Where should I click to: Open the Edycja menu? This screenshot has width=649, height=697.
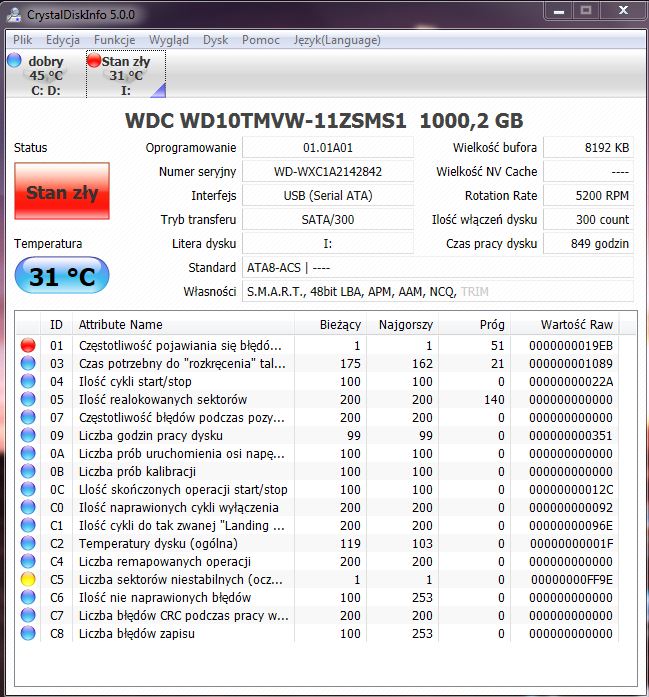tap(63, 40)
